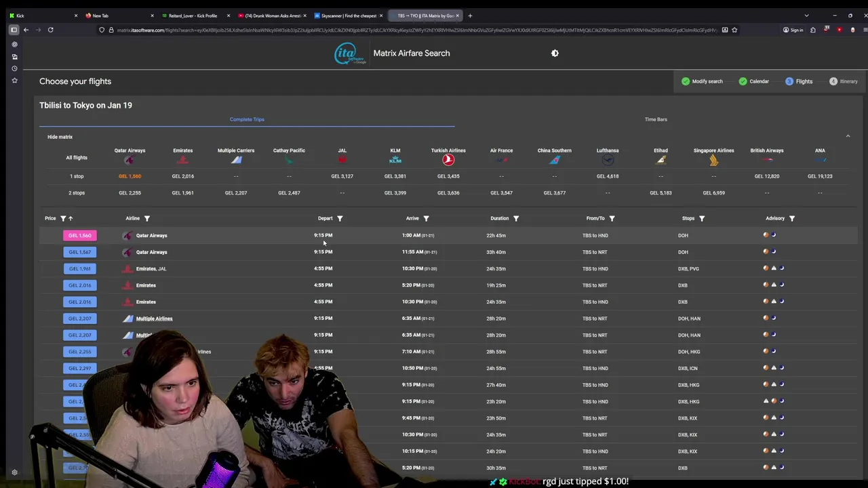Screen dimensions: 868x488
Task: Open From/To column filter
Action: pyautogui.click(x=612, y=218)
